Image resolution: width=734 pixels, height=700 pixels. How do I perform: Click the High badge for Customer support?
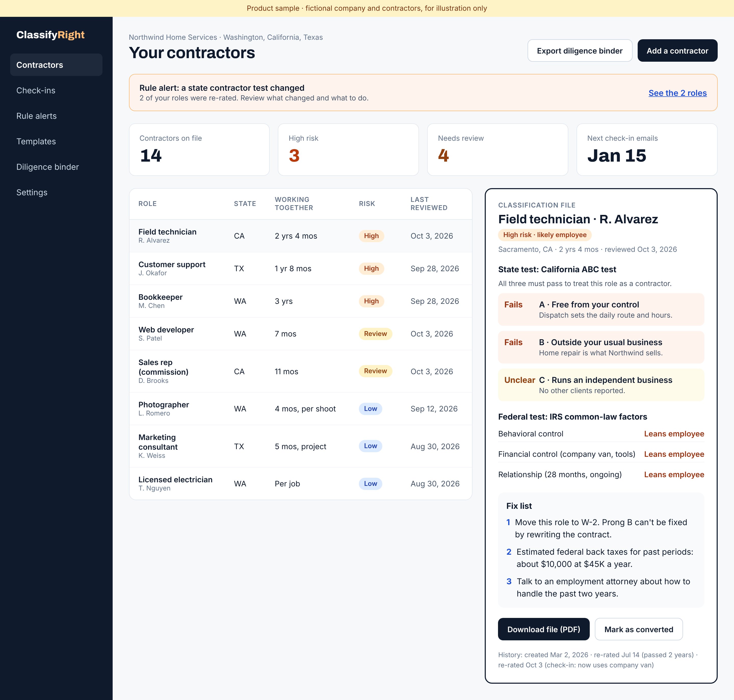[371, 268]
